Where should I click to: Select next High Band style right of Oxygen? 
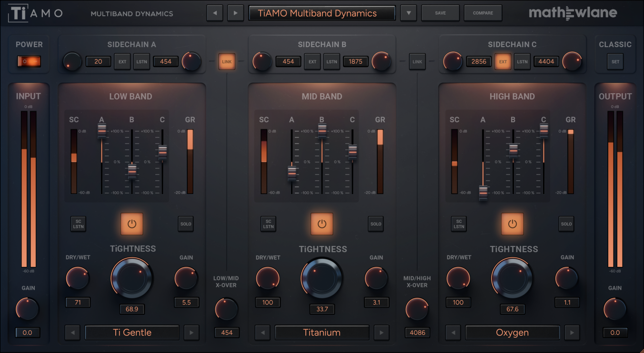point(572,333)
